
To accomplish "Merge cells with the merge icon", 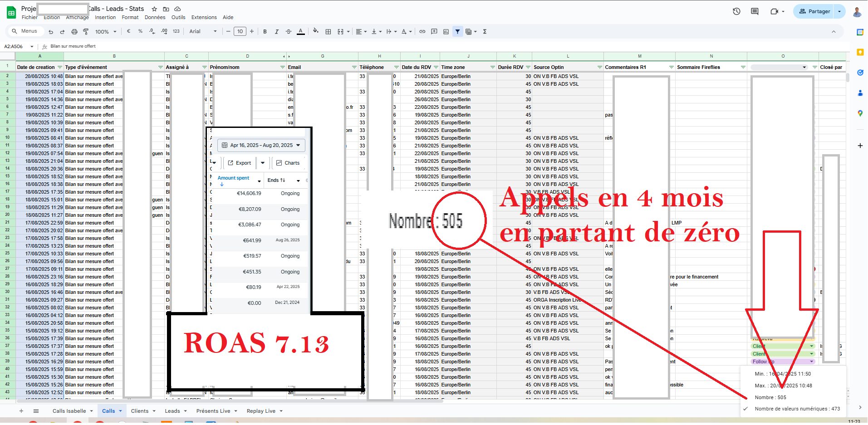I will click(x=340, y=31).
